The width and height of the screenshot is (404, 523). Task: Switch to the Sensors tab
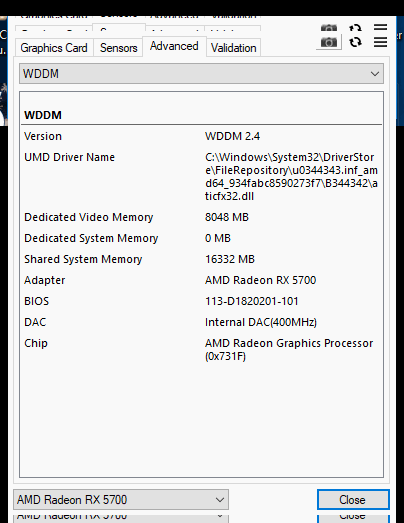118,48
